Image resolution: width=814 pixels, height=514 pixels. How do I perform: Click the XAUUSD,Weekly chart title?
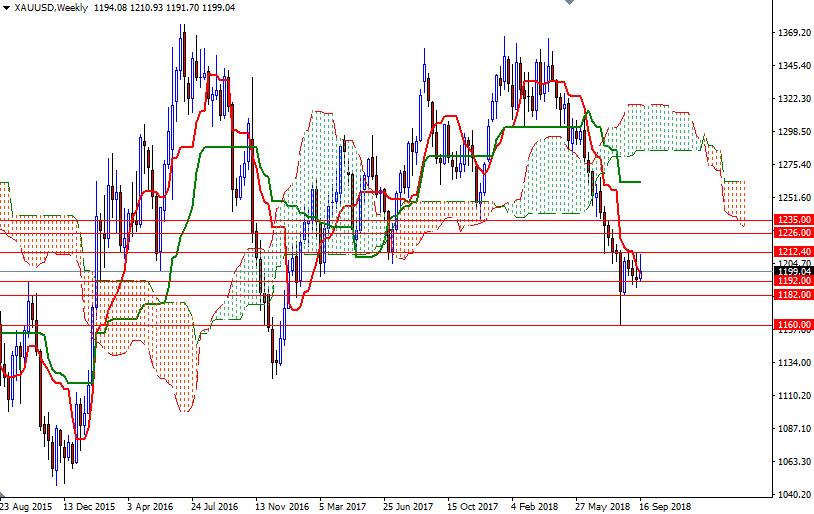coord(50,8)
